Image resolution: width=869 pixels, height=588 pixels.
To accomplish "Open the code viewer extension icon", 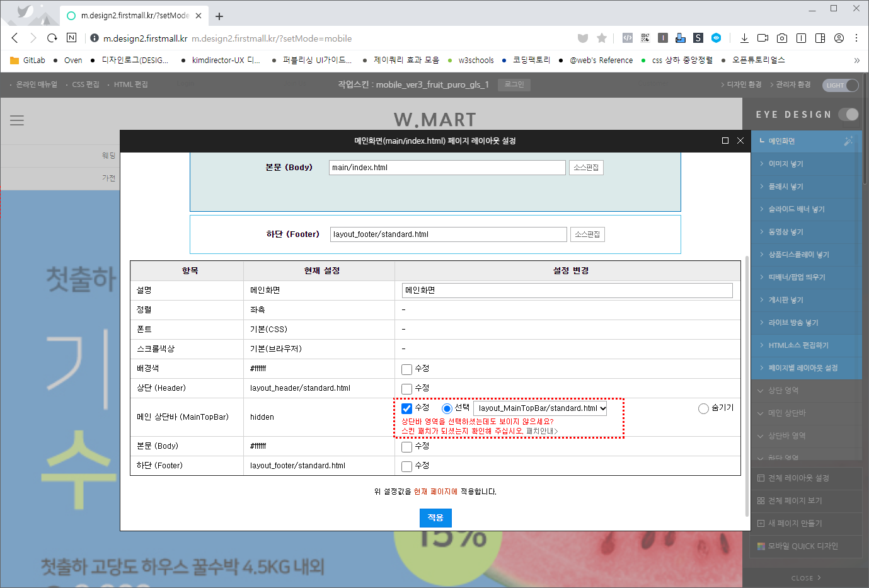I will (628, 38).
